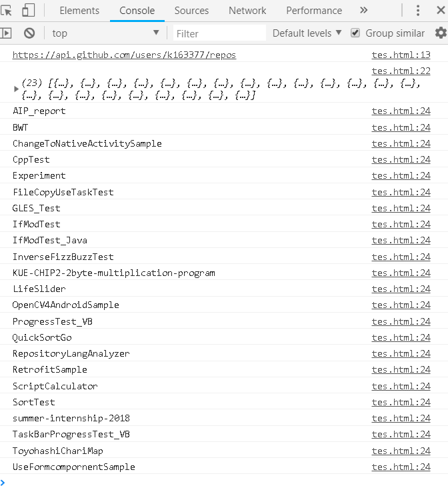Click the BWT log entry
448x496 pixels.
[x=21, y=127]
